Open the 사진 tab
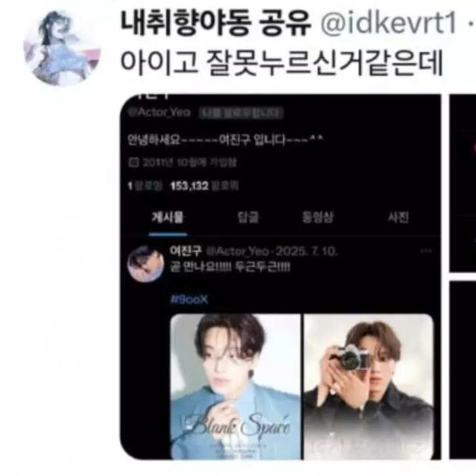The width and height of the screenshot is (476, 476). pyautogui.click(x=399, y=217)
